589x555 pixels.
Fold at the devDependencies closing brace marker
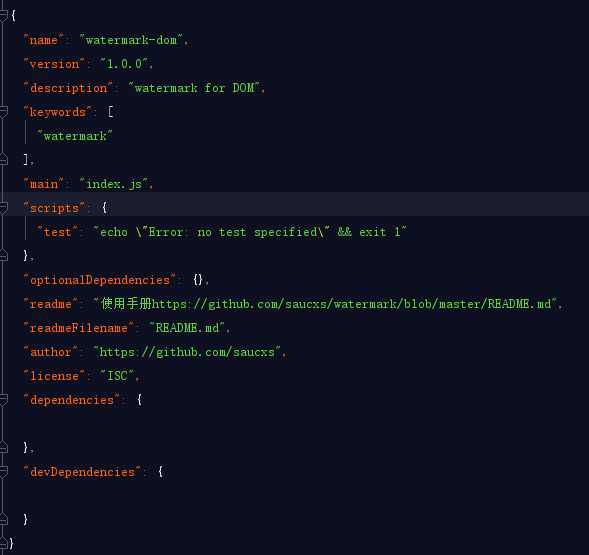(3, 520)
